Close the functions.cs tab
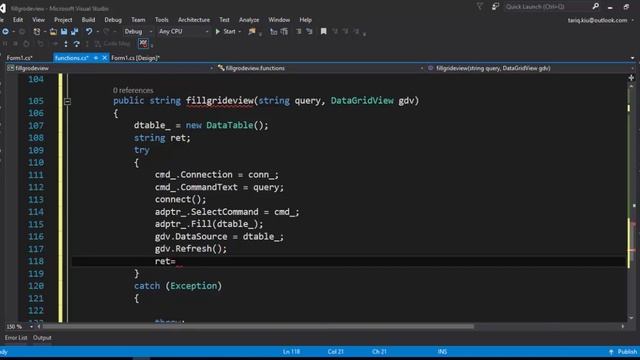The width and height of the screenshot is (640, 360). [104, 58]
